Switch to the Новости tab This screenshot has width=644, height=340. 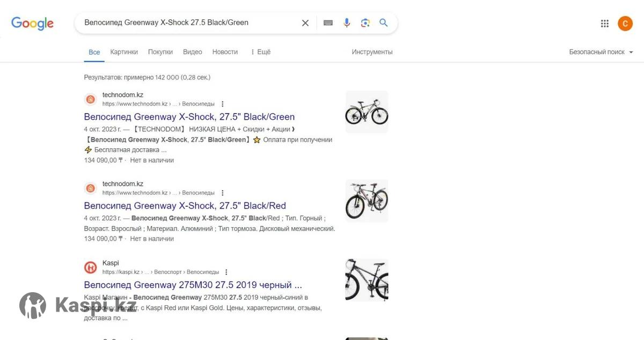click(x=225, y=52)
